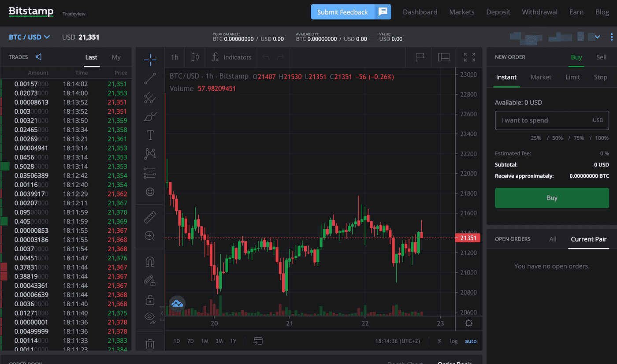Switch to the My trades tab
The height and width of the screenshot is (364, 617).
point(116,57)
